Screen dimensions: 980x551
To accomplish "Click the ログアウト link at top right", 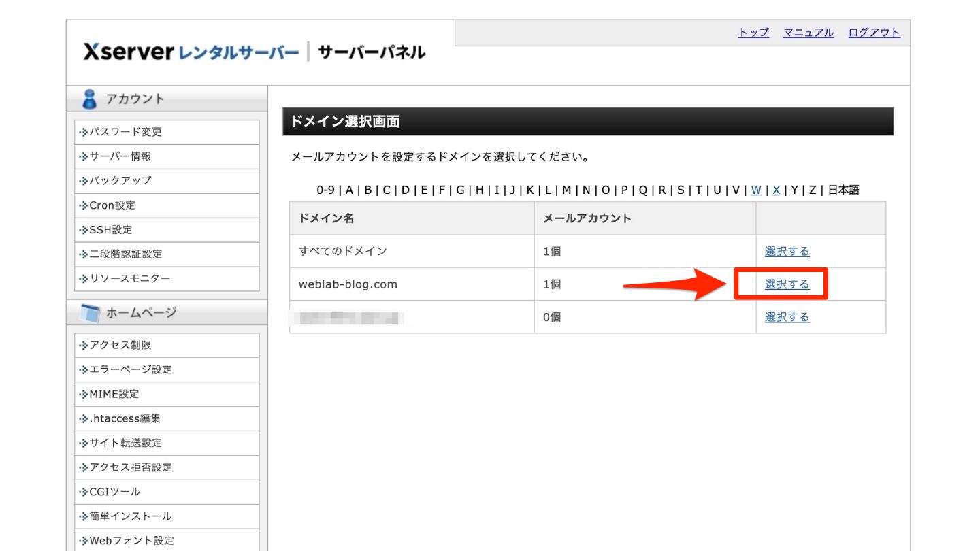I will [873, 33].
